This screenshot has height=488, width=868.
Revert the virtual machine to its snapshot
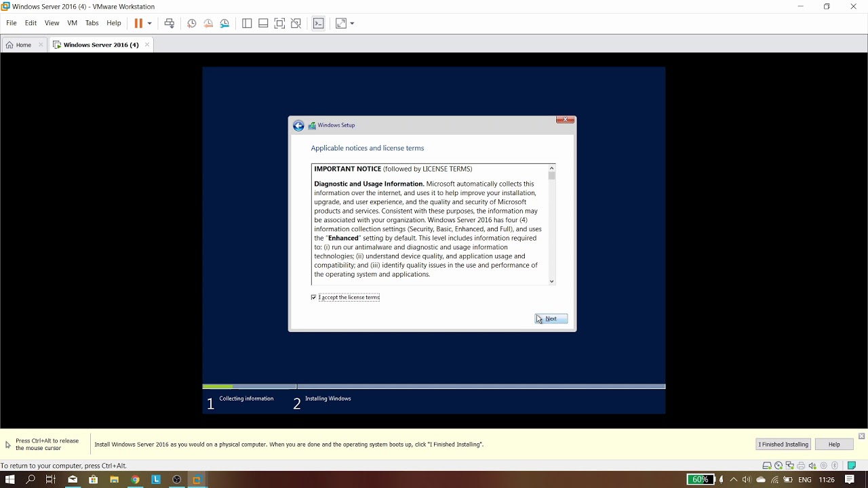click(x=208, y=23)
